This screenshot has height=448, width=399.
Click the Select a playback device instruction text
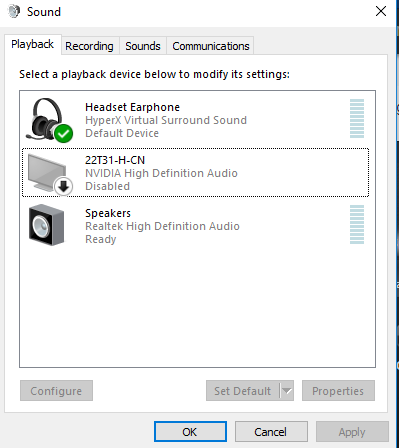[154, 74]
